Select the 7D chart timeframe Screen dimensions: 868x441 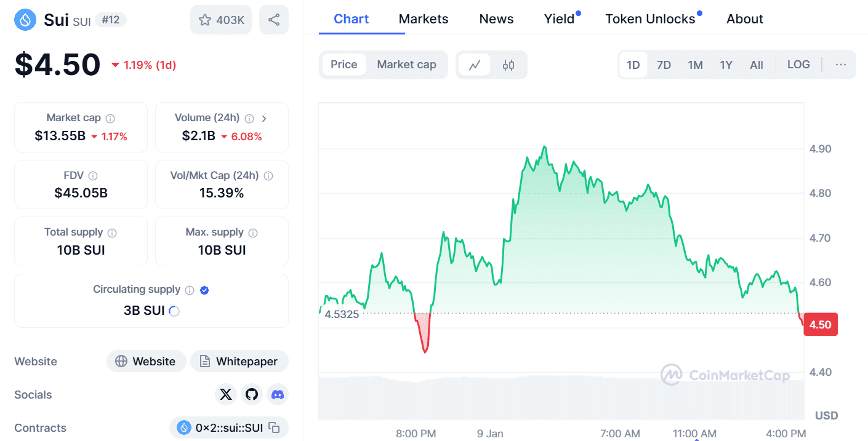[x=664, y=64]
